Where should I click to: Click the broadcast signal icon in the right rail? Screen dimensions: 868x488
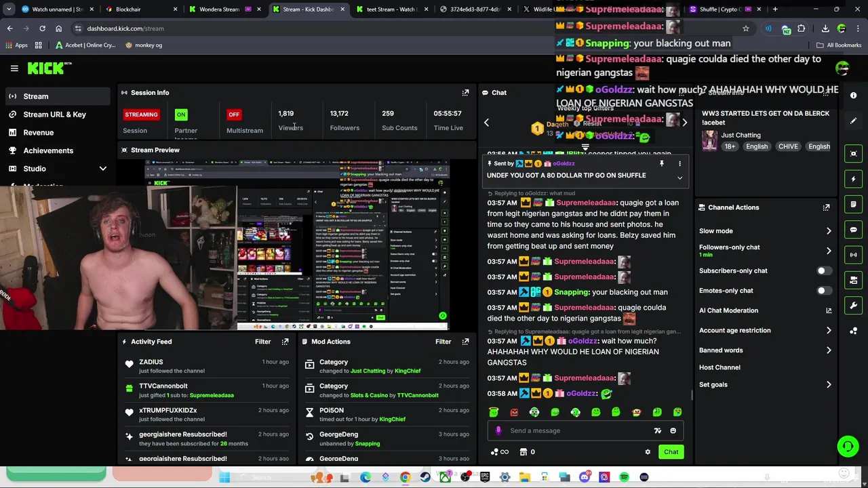tap(854, 255)
